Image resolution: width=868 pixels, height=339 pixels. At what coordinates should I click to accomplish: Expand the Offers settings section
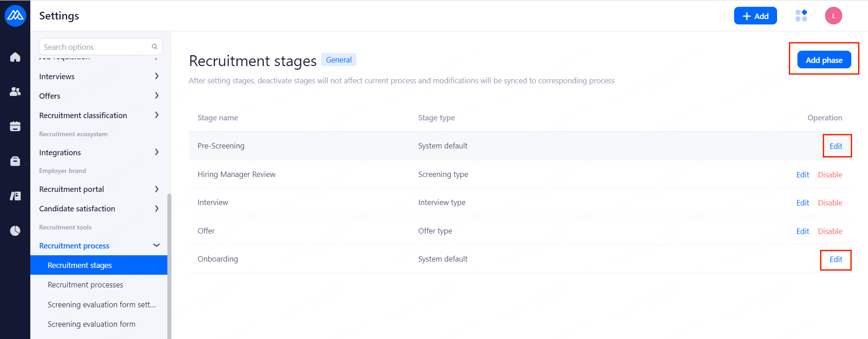coord(157,95)
